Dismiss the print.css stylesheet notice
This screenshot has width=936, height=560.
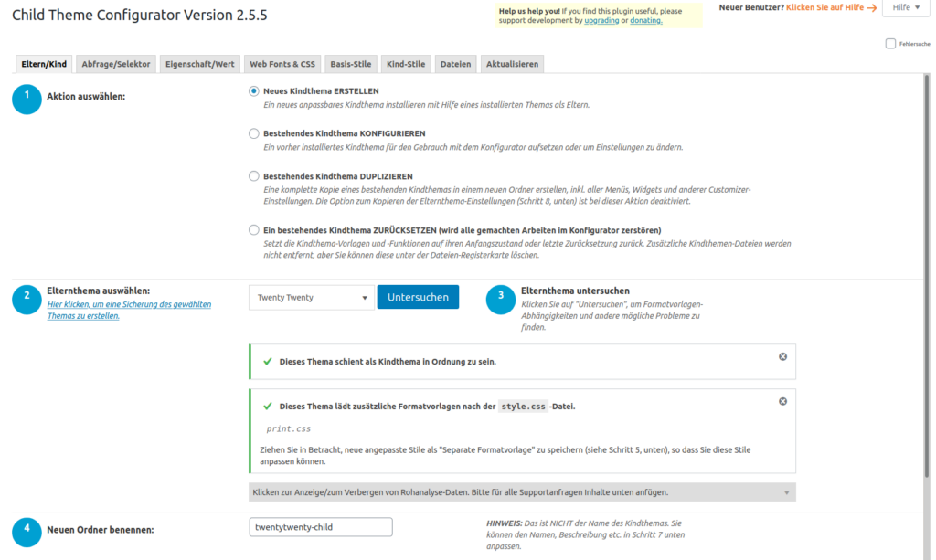click(x=782, y=401)
